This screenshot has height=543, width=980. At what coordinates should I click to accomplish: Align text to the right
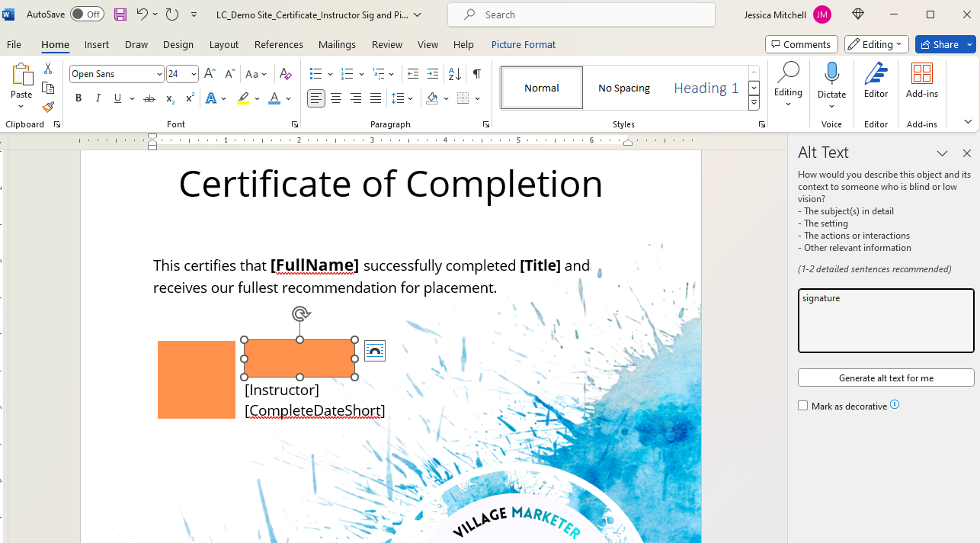(356, 98)
